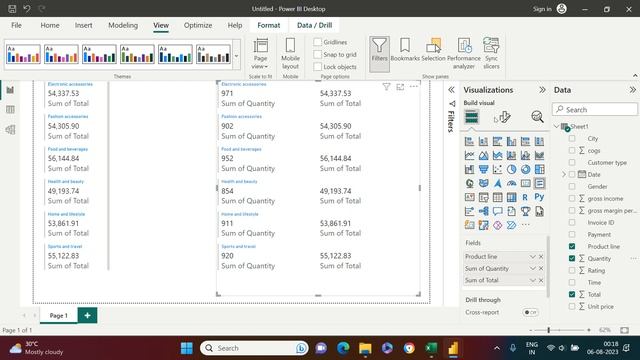Select the filled map visual
This screenshot has height=360, width=640.
[483, 183]
